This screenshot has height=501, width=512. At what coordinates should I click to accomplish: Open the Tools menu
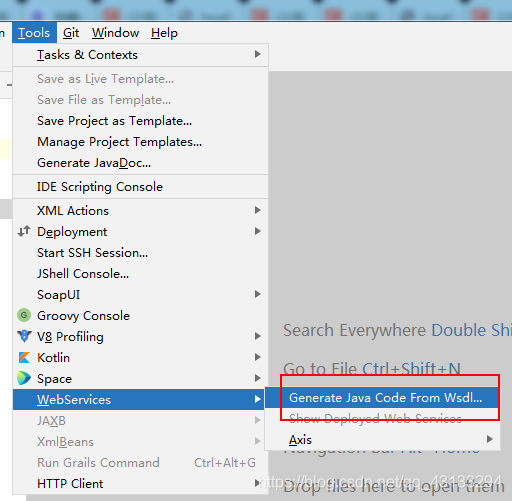pos(34,33)
